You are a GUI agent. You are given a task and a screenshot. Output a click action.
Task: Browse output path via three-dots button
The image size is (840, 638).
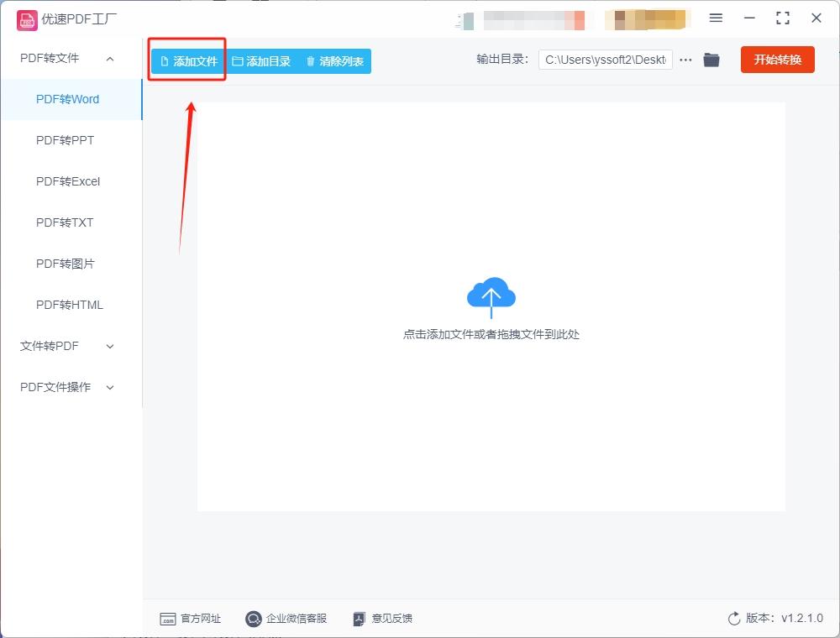[685, 60]
